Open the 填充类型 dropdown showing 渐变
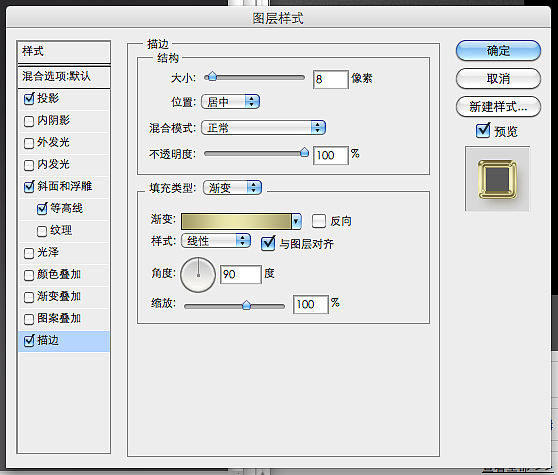This screenshot has width=558, height=475. 232,188
